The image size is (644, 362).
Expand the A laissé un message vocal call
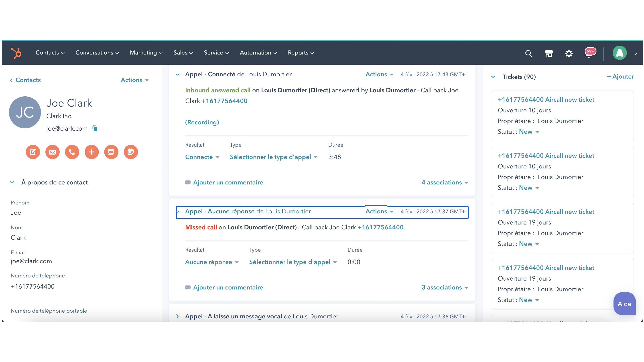177,316
